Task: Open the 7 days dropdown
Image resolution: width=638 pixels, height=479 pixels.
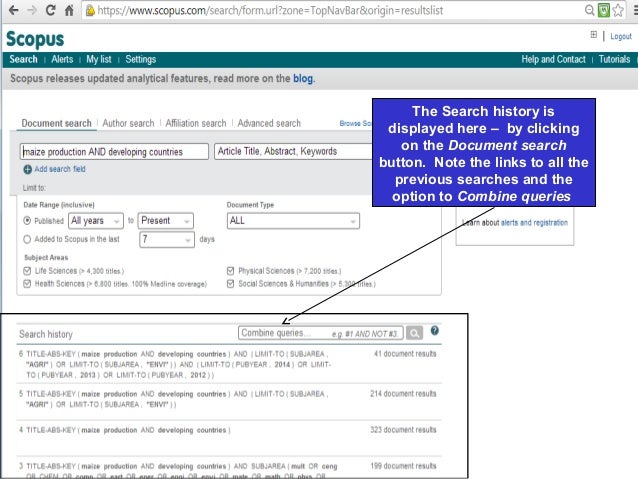Action: (166, 239)
